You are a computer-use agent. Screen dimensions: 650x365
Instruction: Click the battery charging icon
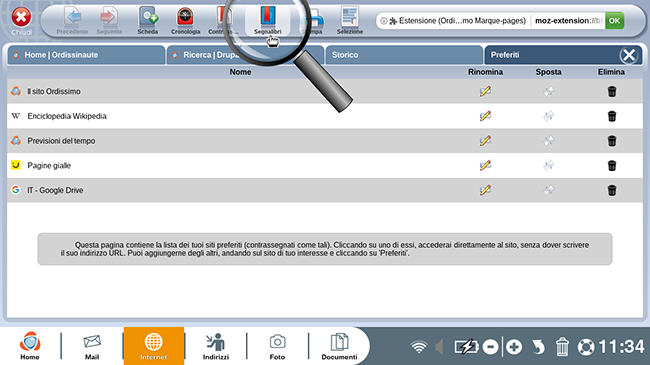[466, 347]
